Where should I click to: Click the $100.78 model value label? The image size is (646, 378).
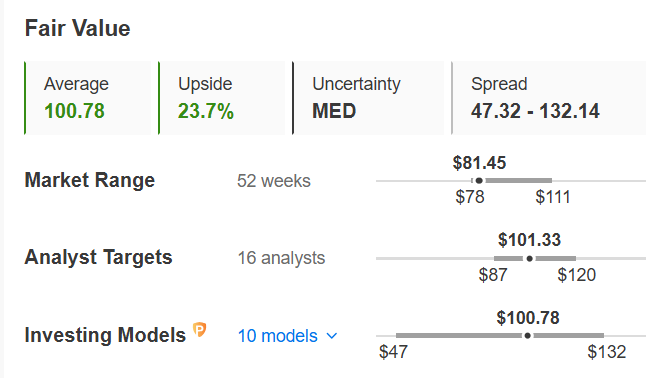click(528, 318)
